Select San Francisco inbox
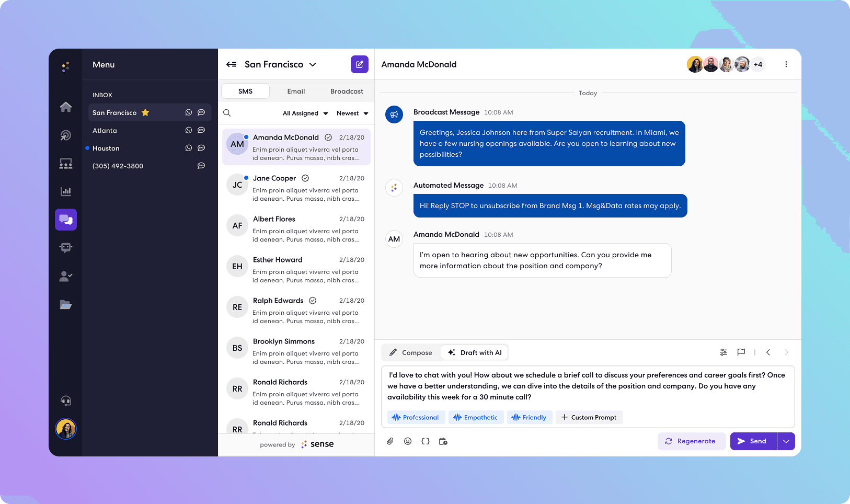 click(x=150, y=112)
